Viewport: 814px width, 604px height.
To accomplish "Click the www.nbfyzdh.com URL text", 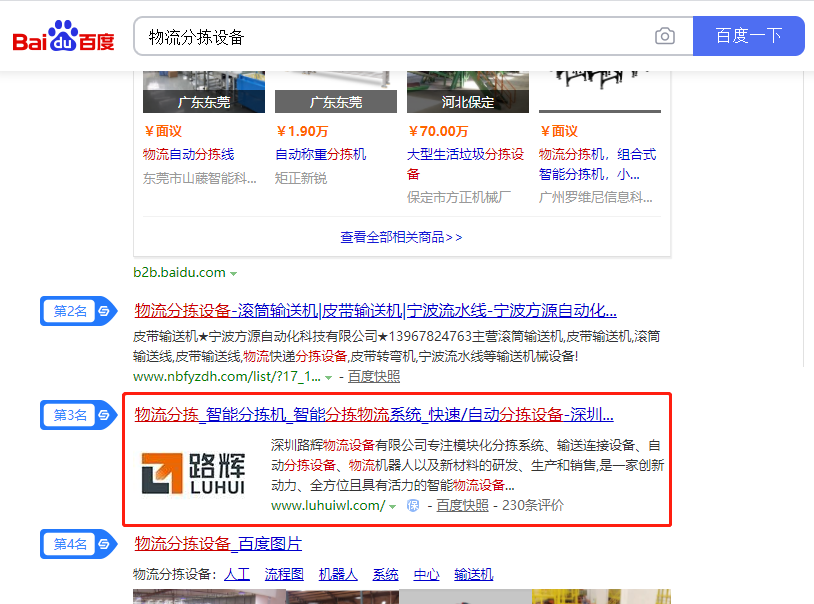I will point(227,377).
